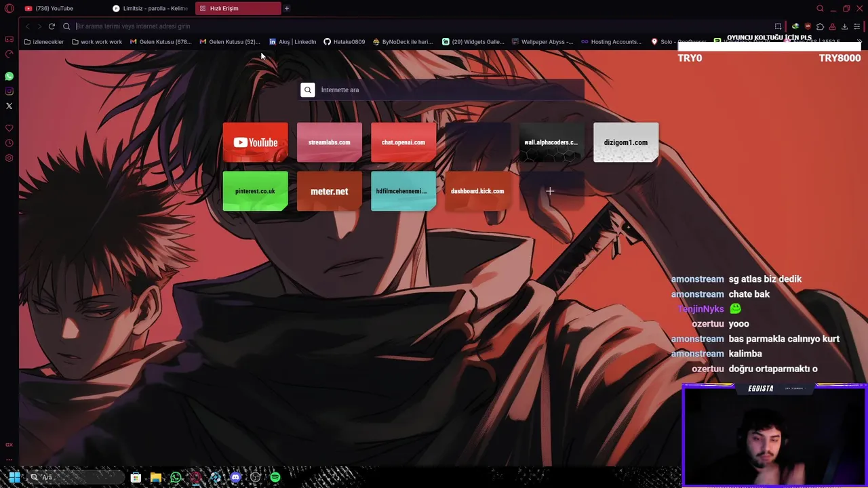Open the wall.alphacoders.c... speed dial tile
This screenshot has width=868, height=488.
point(551,142)
